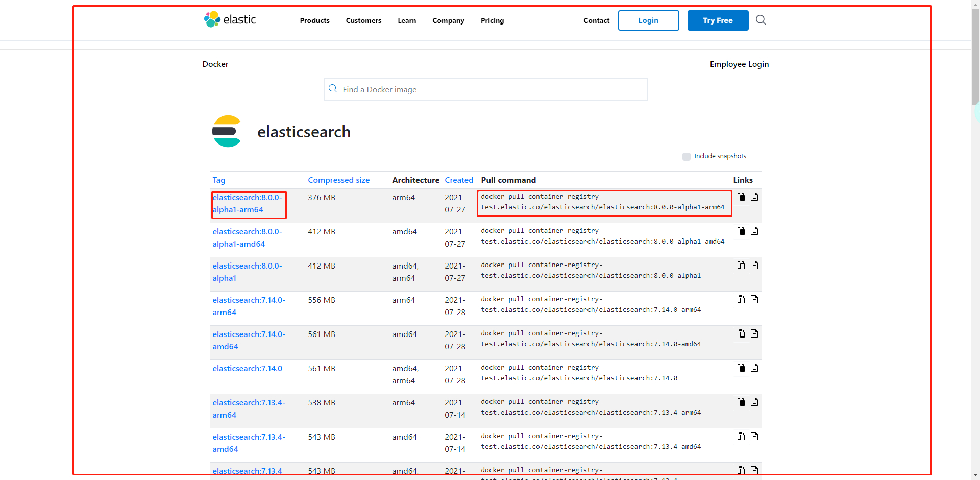980x480 pixels.
Task: Open the site search magnifier icon
Action: [x=761, y=20]
